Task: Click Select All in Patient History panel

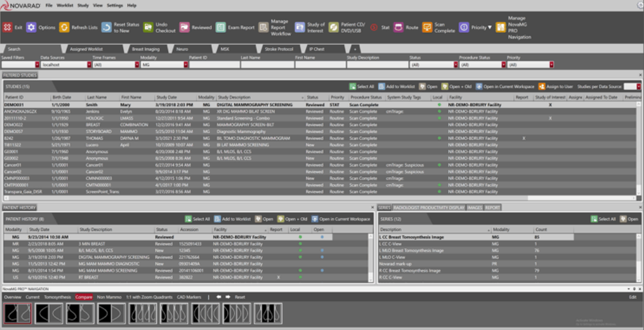Action: coord(198,219)
